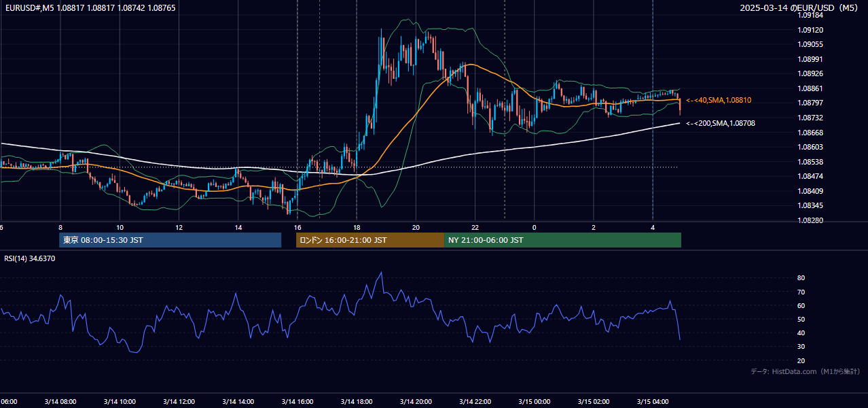This screenshot has height=408, width=868.
Task: Click RSI scale value 50
Action: click(x=801, y=319)
